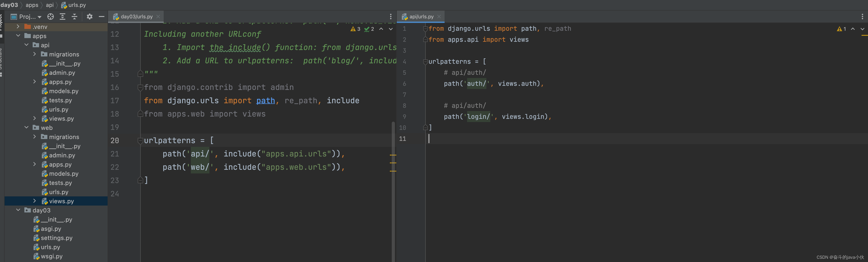Hide the Project tool window with minus icon

coord(101,17)
